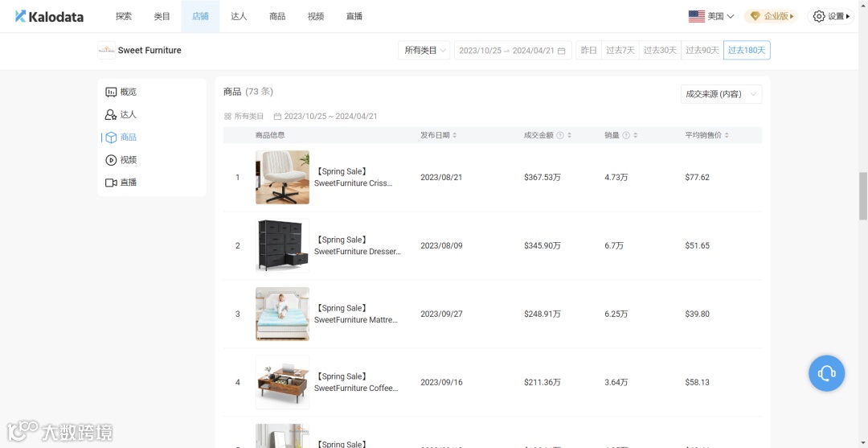868x448 pixels.
Task: Open the 探索 tab
Action: [124, 17]
